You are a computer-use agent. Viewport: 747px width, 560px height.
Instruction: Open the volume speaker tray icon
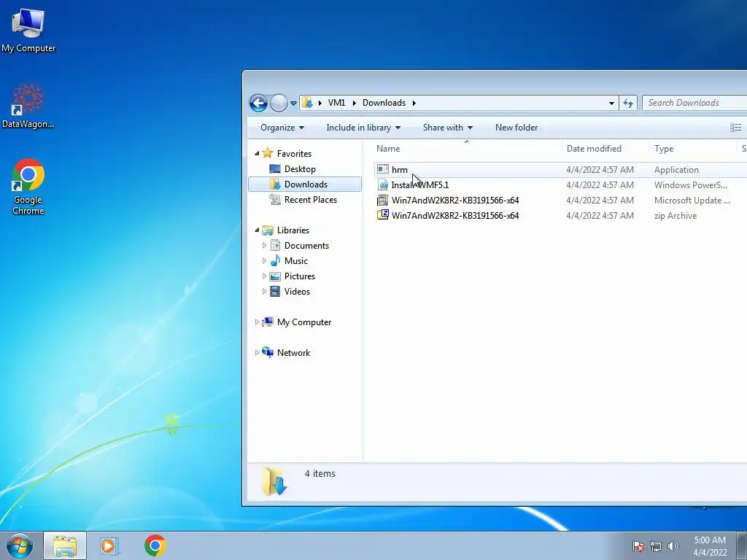click(x=673, y=546)
